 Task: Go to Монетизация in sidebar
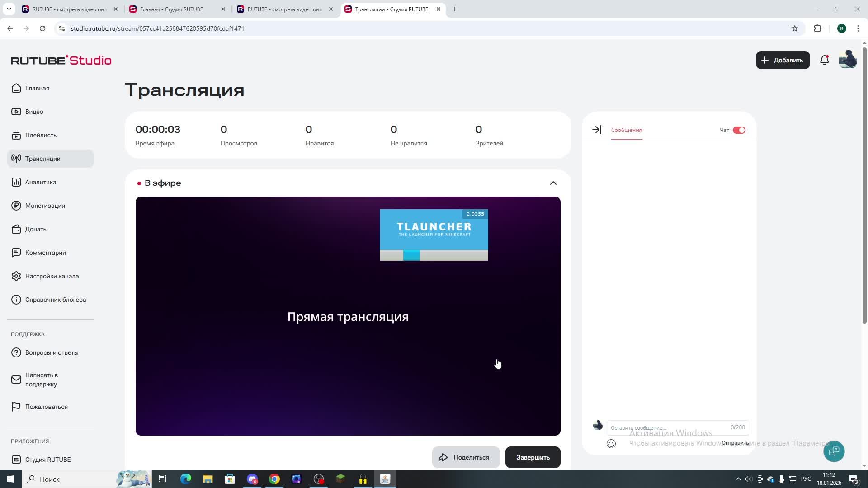[45, 206]
